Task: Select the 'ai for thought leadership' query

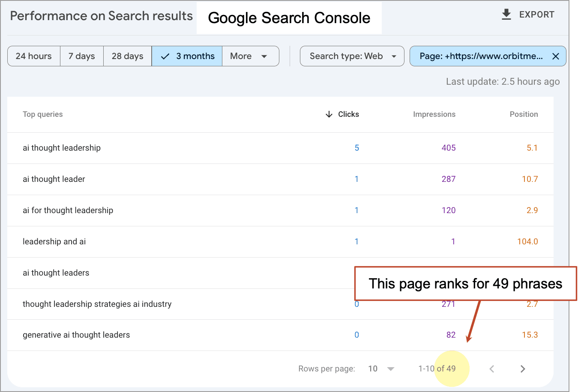Action: (68, 211)
